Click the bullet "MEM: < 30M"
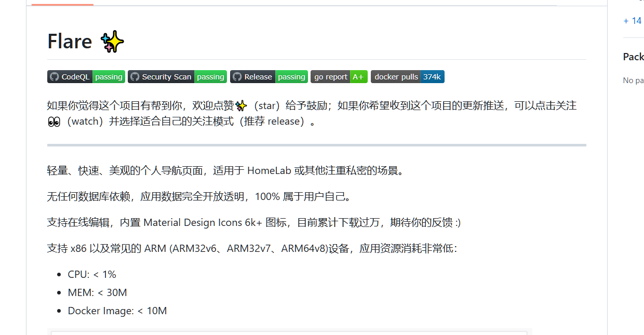Image resolution: width=644 pixels, height=335 pixels. click(x=98, y=292)
